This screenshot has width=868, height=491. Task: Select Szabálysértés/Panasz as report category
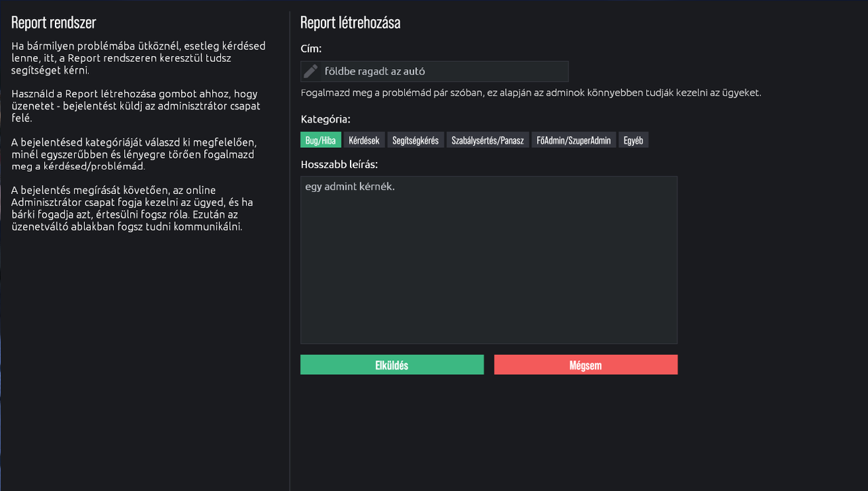(x=488, y=140)
